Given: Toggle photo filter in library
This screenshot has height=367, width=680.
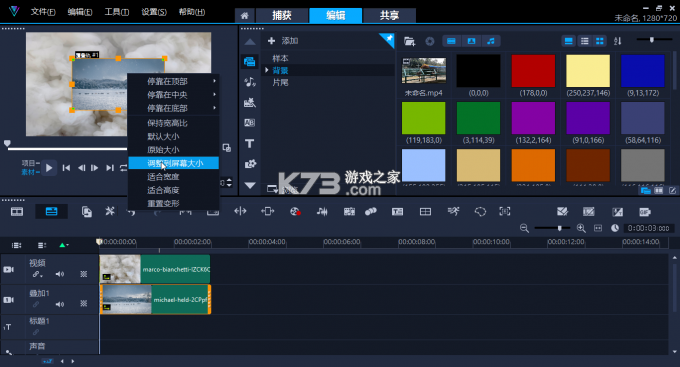Looking at the screenshot, I should pos(471,41).
